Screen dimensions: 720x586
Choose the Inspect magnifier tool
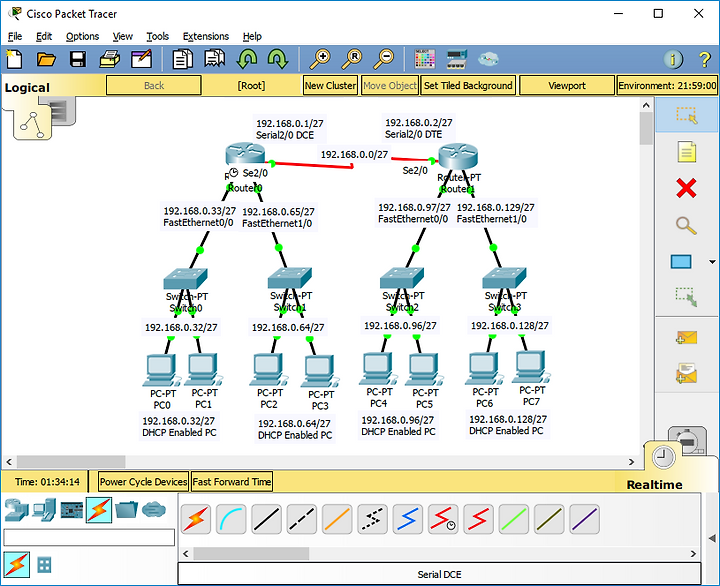(686, 225)
